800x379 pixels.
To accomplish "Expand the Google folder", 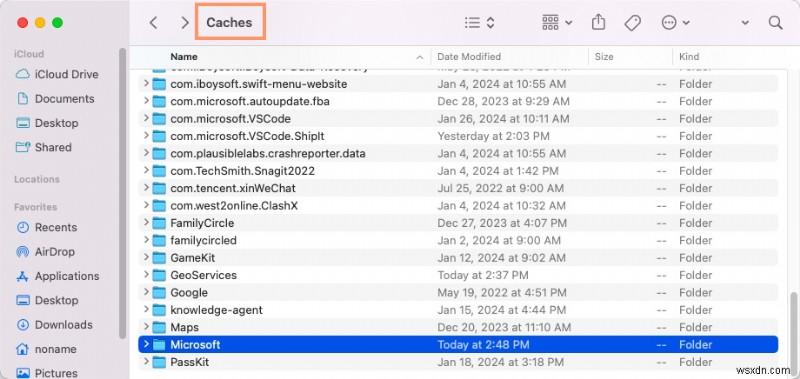I will tap(146, 292).
